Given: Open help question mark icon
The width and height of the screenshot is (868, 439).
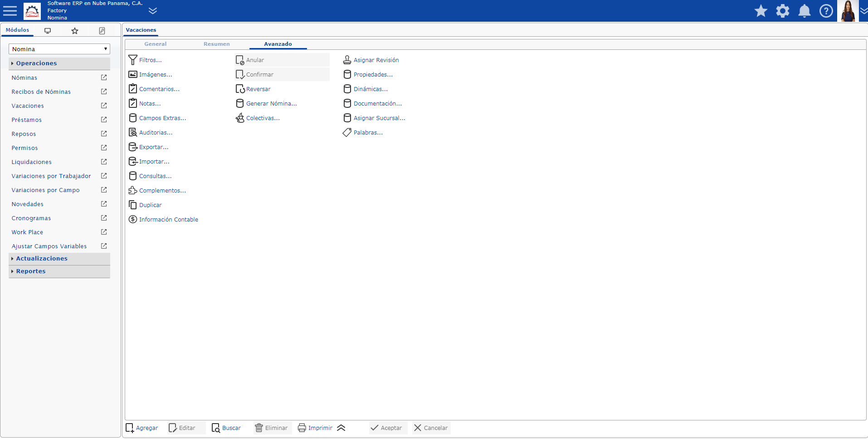Looking at the screenshot, I should [x=826, y=11].
